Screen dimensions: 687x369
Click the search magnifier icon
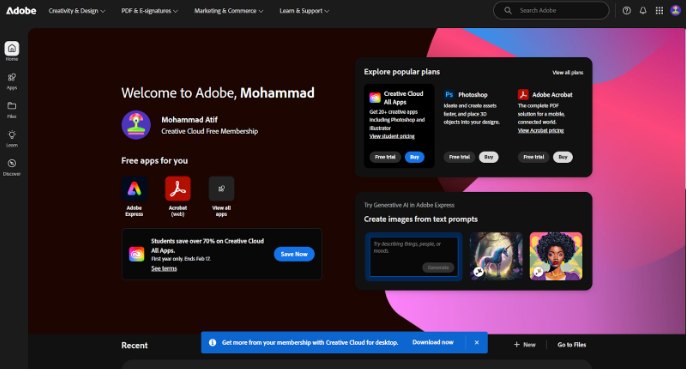pyautogui.click(x=508, y=11)
